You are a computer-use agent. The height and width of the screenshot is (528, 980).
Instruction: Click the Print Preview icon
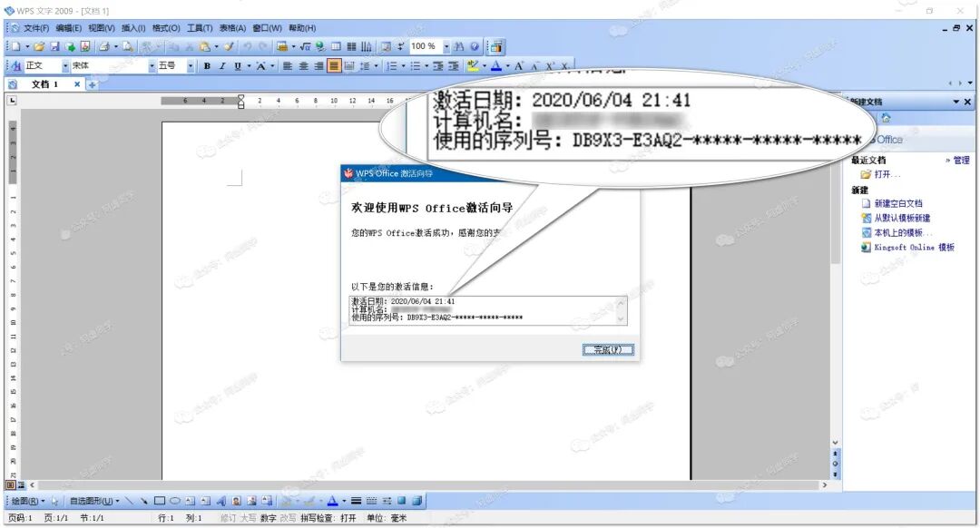[128, 46]
